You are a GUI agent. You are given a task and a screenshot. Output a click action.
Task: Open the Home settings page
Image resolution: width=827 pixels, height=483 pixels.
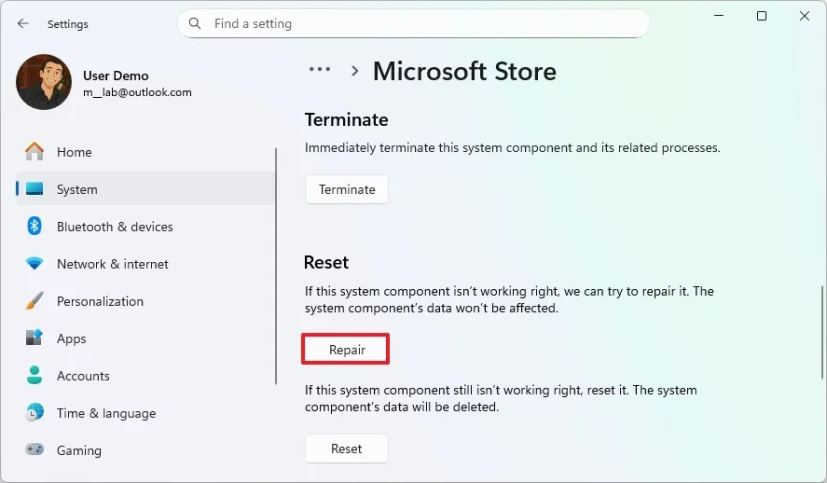[x=146, y=152]
